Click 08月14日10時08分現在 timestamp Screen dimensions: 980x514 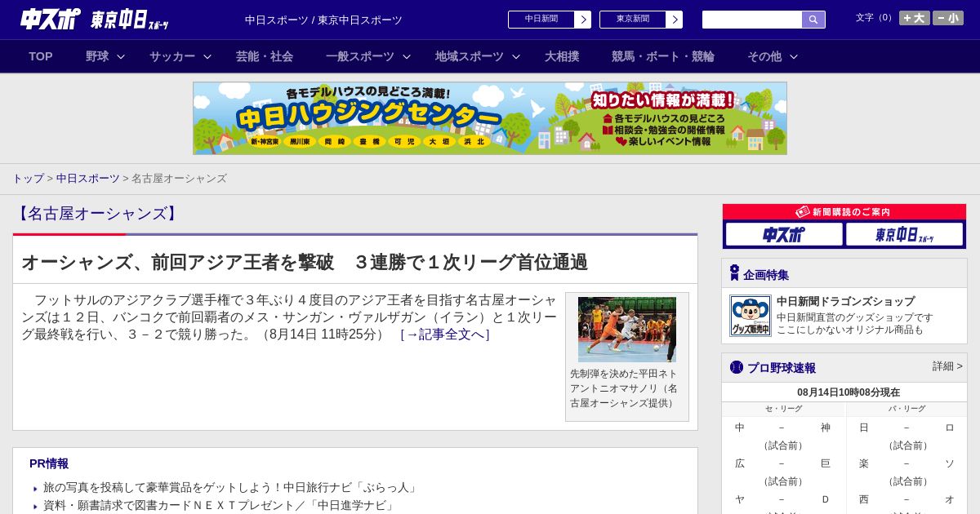[x=849, y=392]
